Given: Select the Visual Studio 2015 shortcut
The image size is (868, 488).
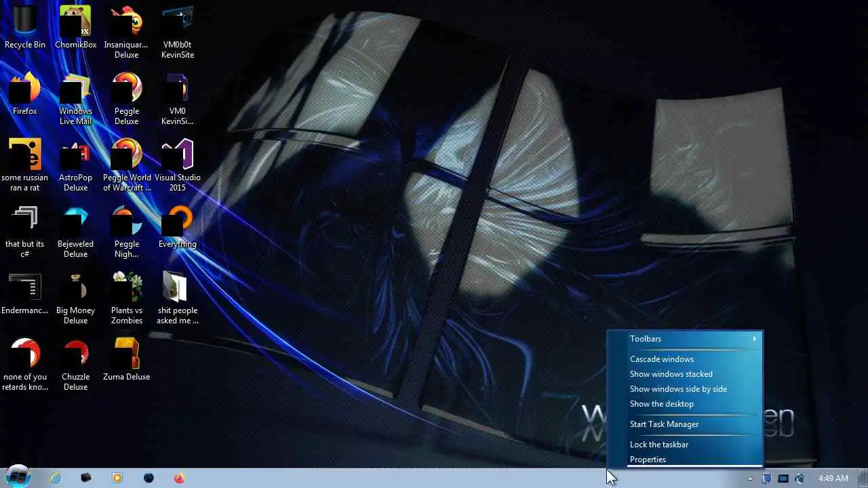Looking at the screenshot, I should coord(177,165).
